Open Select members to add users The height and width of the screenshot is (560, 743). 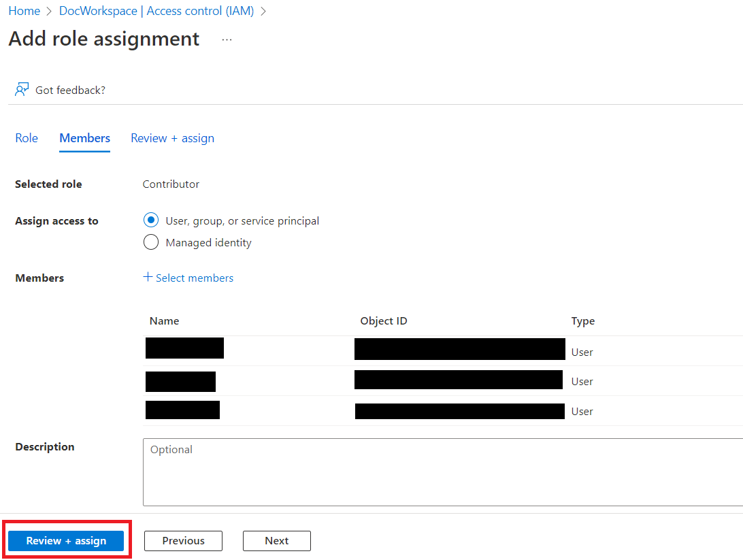(x=195, y=278)
